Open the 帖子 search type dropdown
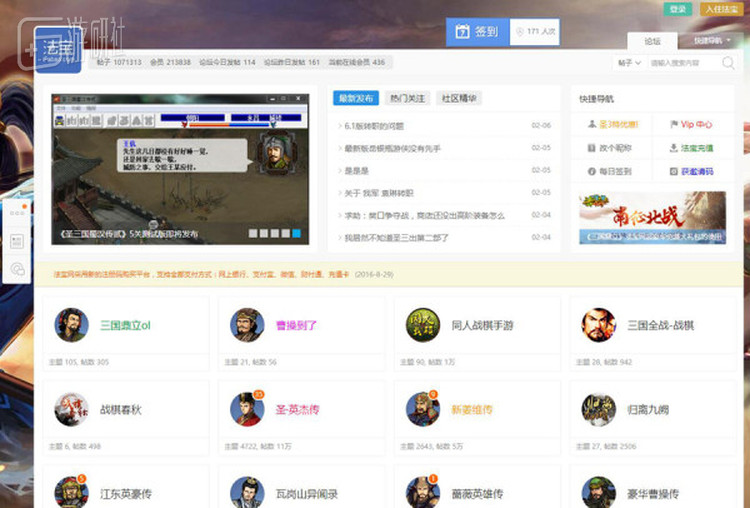Viewport: 750px width, 508px height. tap(629, 63)
